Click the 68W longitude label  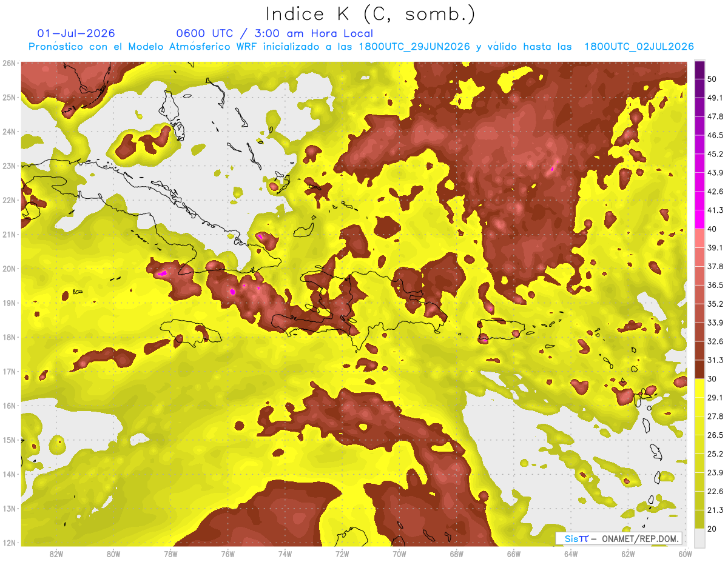pos(456,554)
